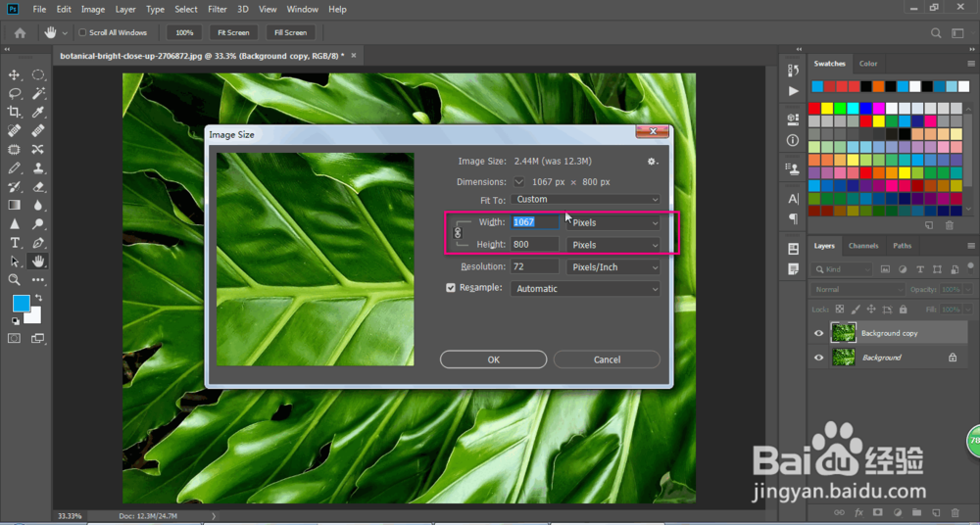Select the Blur tool
This screenshot has height=525, width=980.
point(38,205)
